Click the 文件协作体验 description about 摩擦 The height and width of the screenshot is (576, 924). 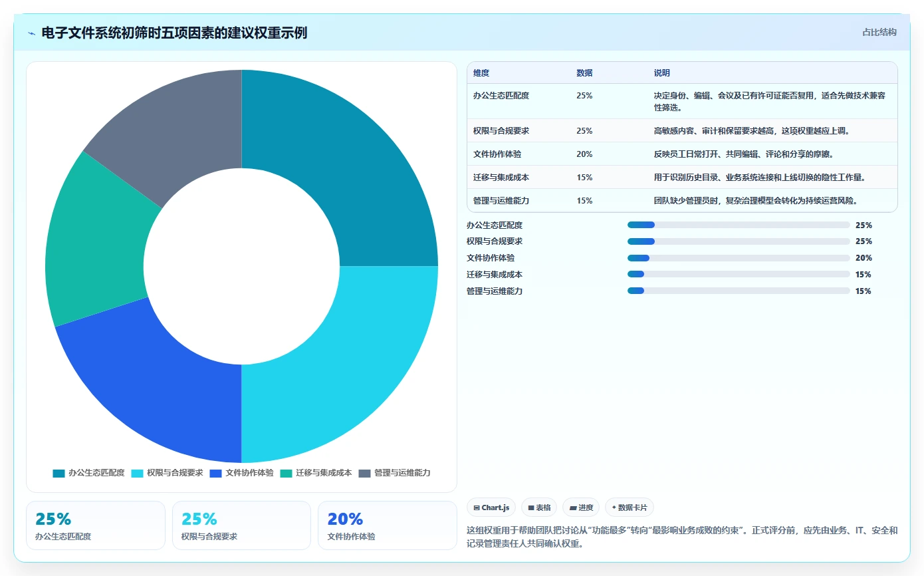[x=743, y=154]
